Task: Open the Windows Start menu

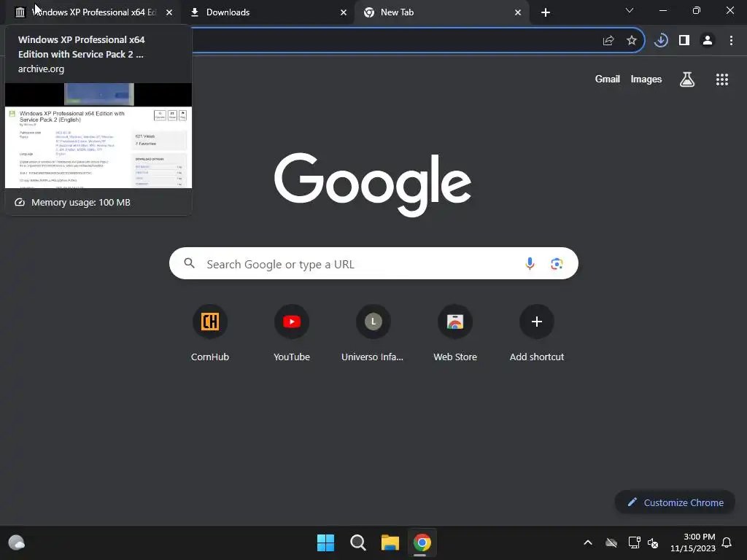Action: tap(326, 542)
